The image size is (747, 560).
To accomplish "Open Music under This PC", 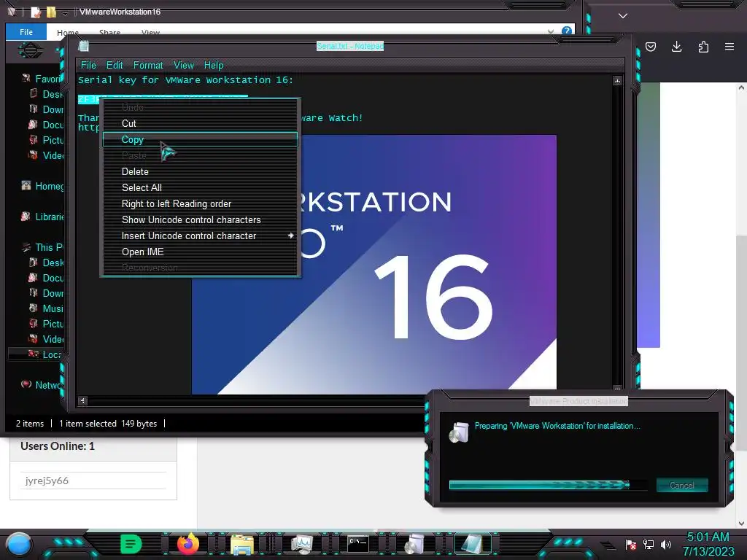I will tap(53, 308).
